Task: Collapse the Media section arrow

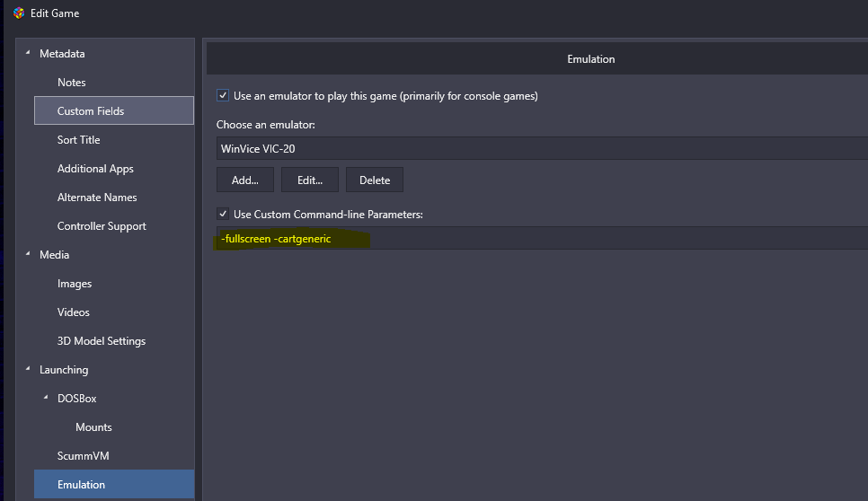Action: [x=28, y=254]
